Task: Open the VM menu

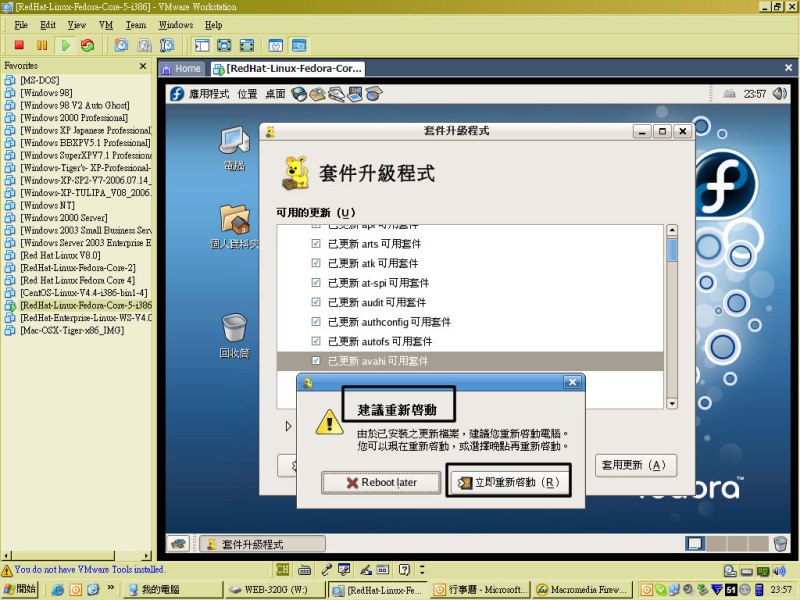Action: click(106, 25)
